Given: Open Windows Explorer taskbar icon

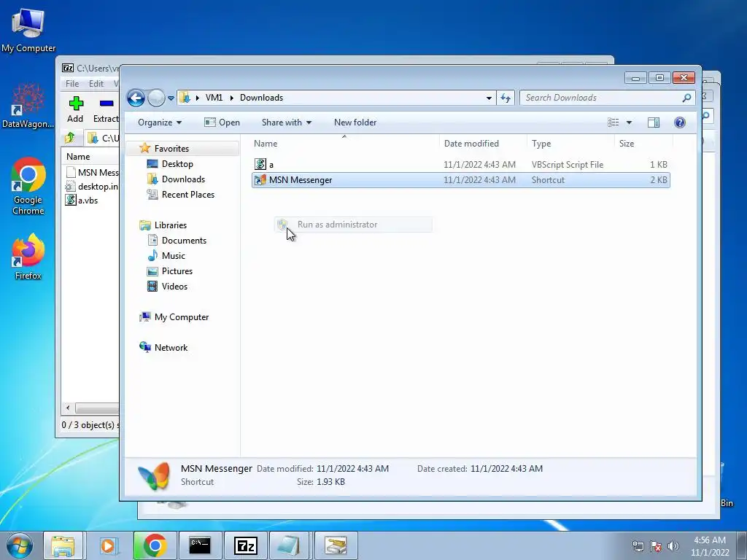Looking at the screenshot, I should pyautogui.click(x=63, y=545).
